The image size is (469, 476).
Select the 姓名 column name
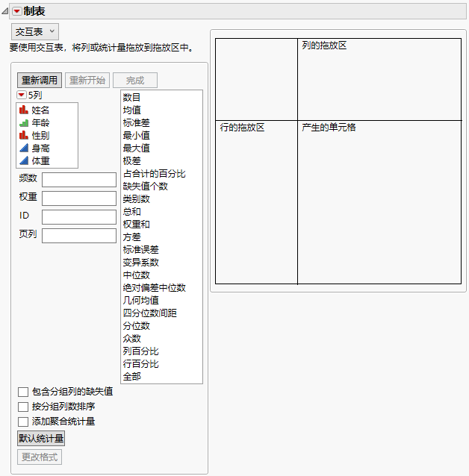pos(40,110)
